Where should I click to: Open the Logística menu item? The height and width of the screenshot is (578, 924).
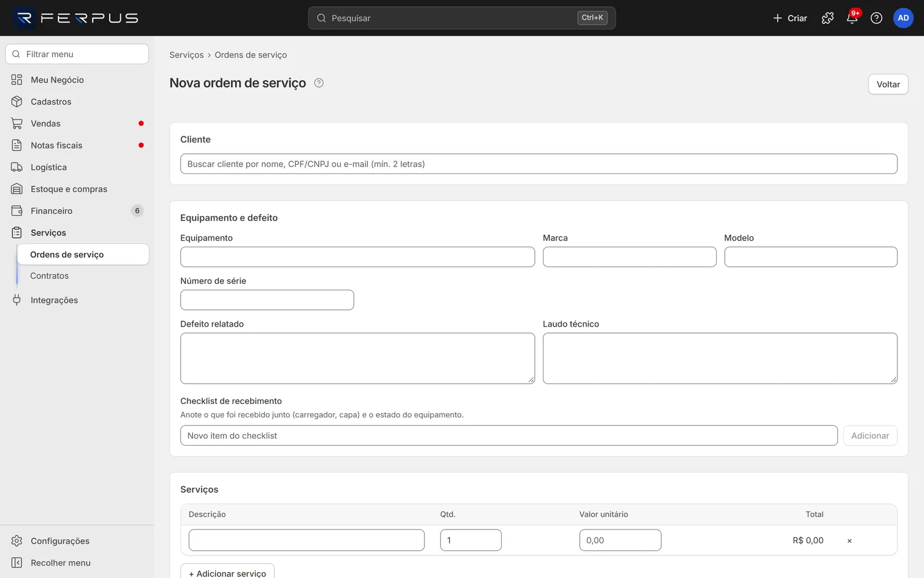coord(77,167)
